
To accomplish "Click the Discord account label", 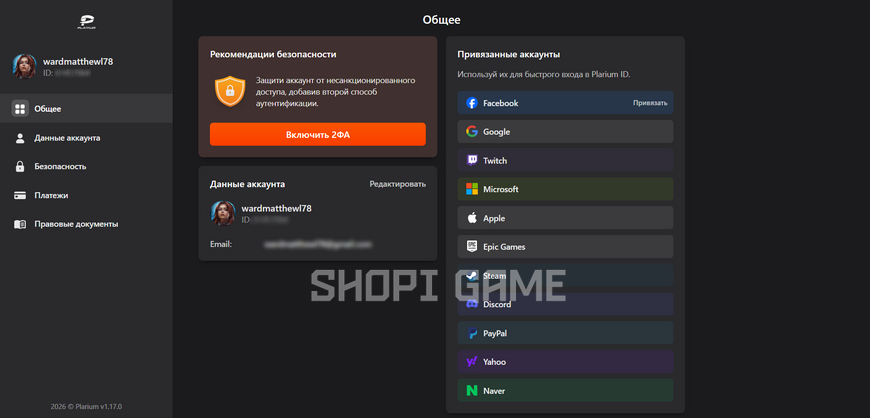I will (x=497, y=304).
